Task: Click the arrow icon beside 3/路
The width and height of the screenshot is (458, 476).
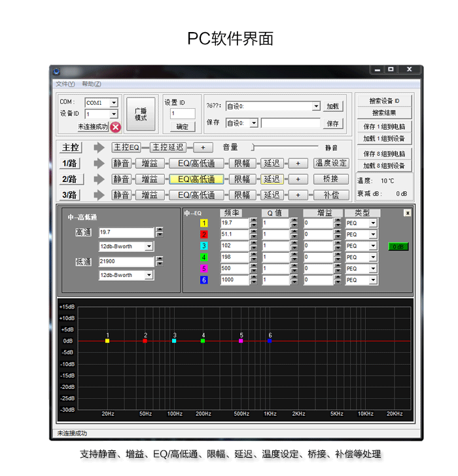Action: click(x=99, y=195)
